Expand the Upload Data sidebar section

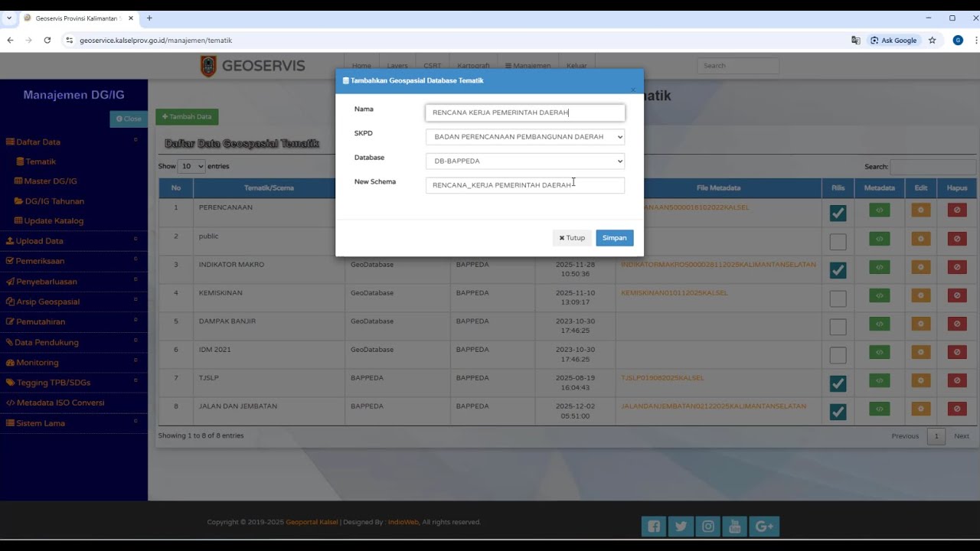point(73,241)
